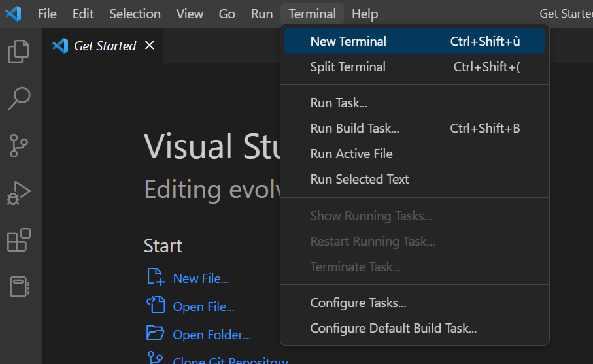Click the Visual Studio Code heading
The width and height of the screenshot is (593, 364).
click(x=212, y=146)
